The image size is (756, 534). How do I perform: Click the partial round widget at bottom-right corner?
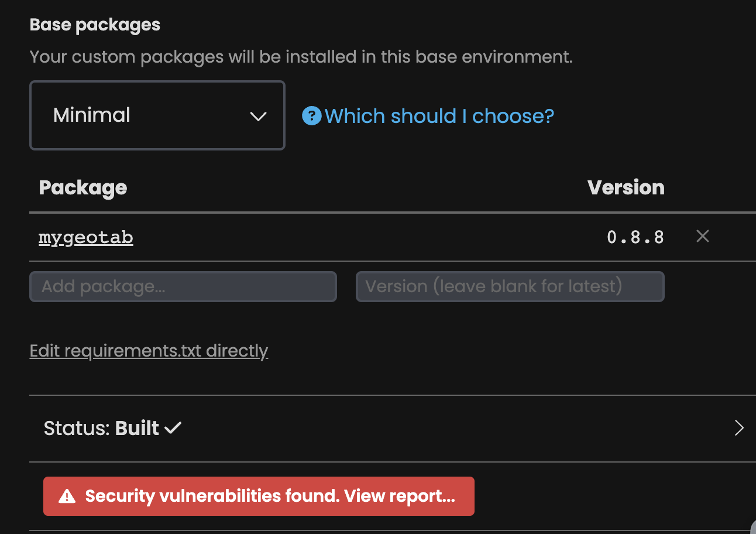753,526
